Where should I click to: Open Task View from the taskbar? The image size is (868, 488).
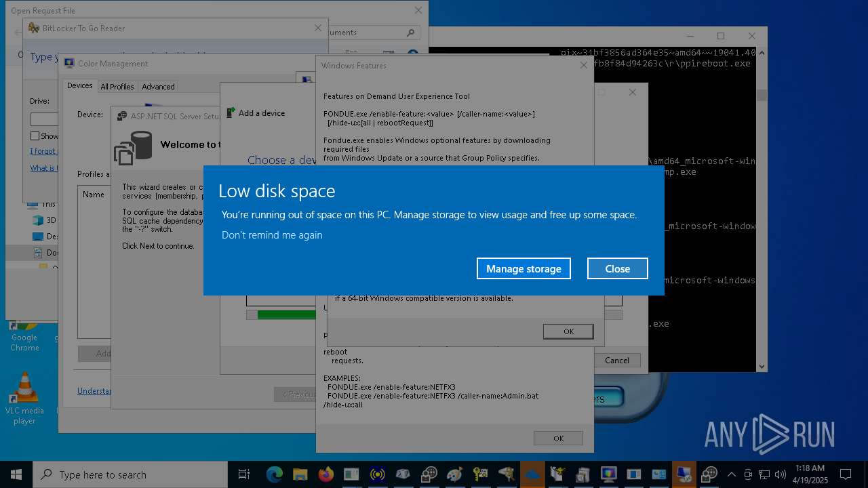(x=244, y=474)
